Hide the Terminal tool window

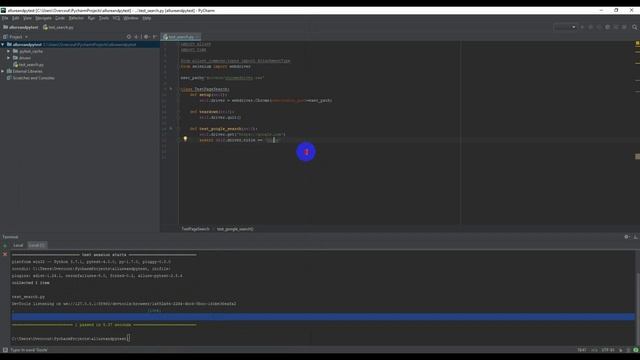tap(636, 237)
